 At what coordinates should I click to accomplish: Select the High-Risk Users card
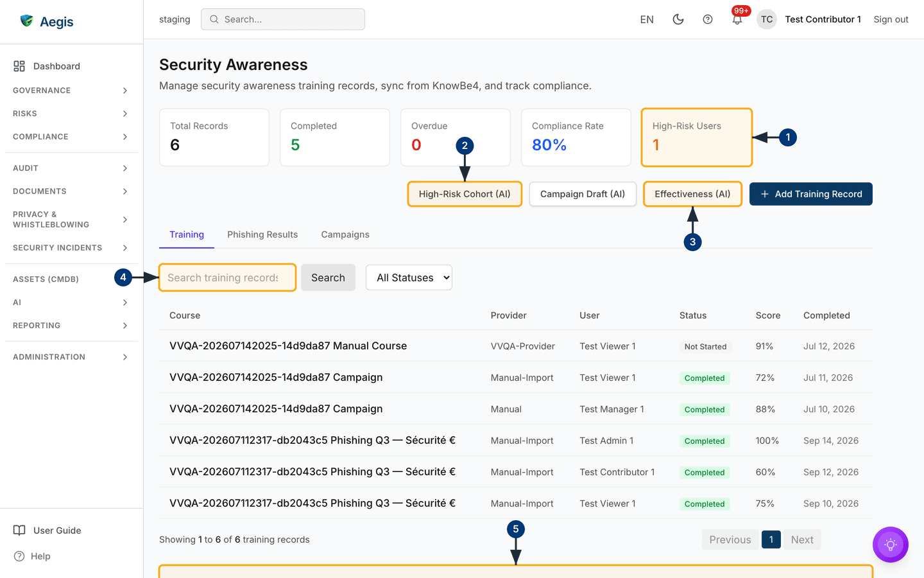point(697,137)
